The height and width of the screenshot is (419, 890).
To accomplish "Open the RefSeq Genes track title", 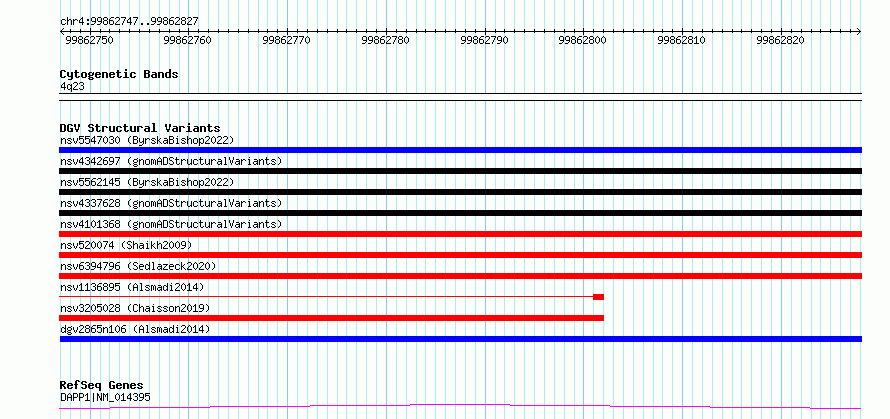I will pyautogui.click(x=101, y=386).
